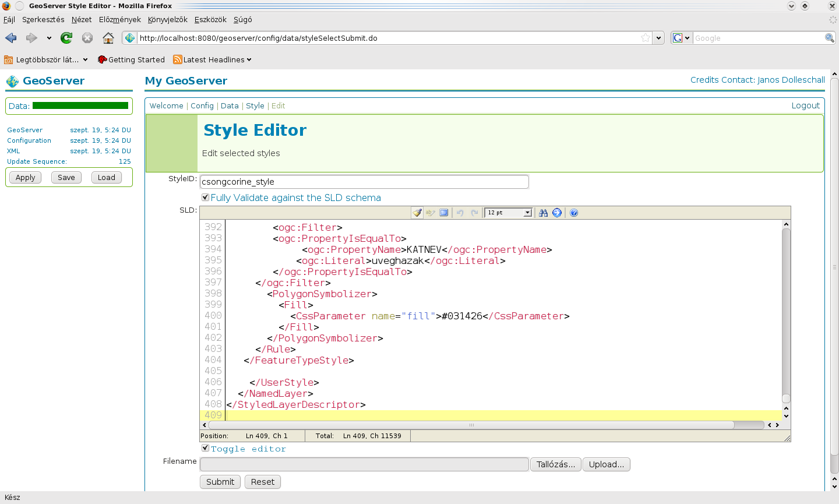Click the browser Back arrow
The image size is (839, 504).
pyautogui.click(x=11, y=38)
